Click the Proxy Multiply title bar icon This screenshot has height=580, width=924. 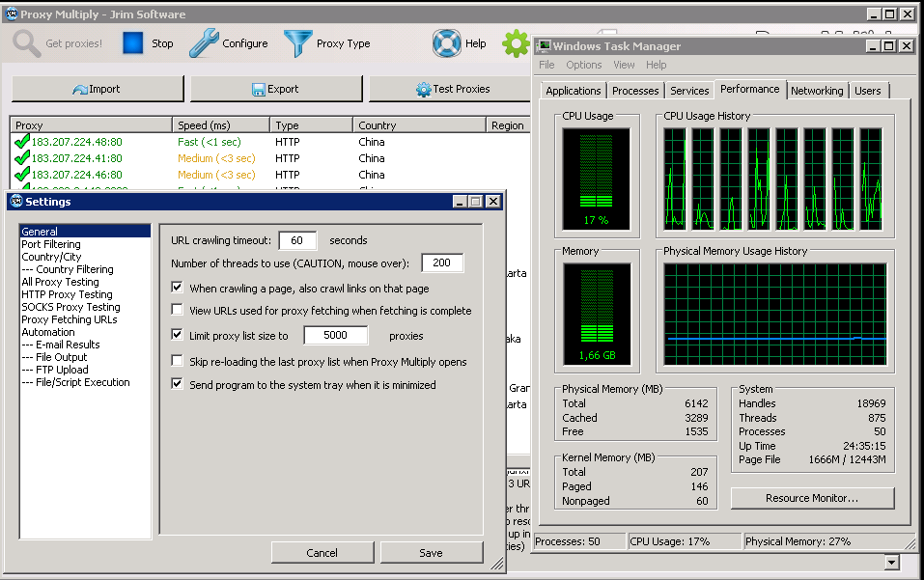pyautogui.click(x=12, y=14)
